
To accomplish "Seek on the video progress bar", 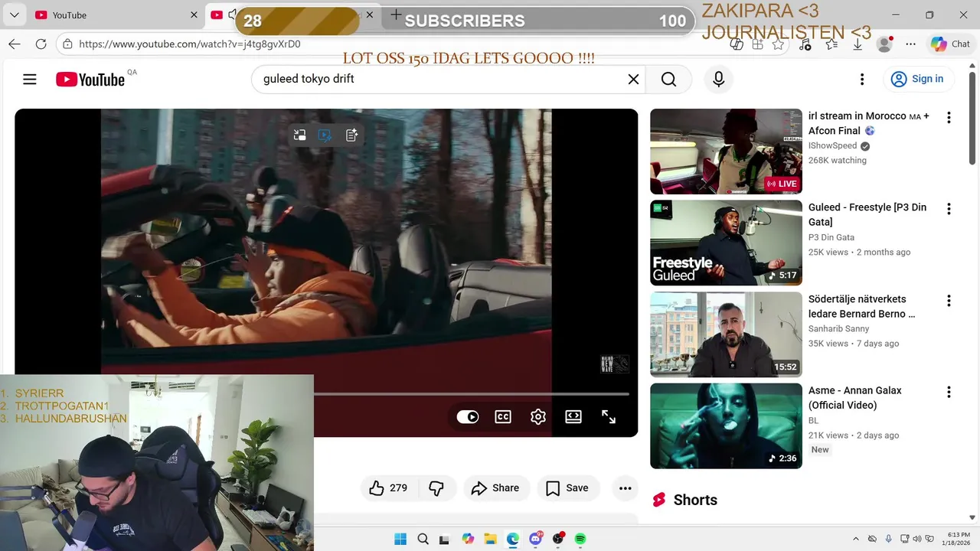I will coord(472,394).
